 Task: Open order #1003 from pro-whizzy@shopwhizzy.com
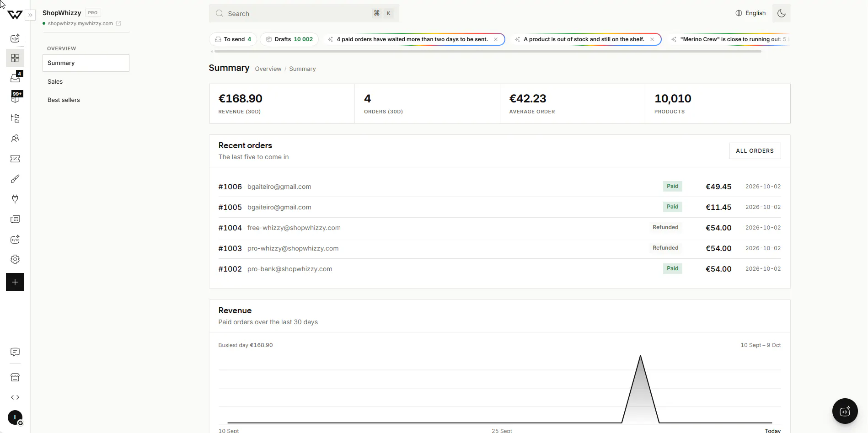coord(499,248)
